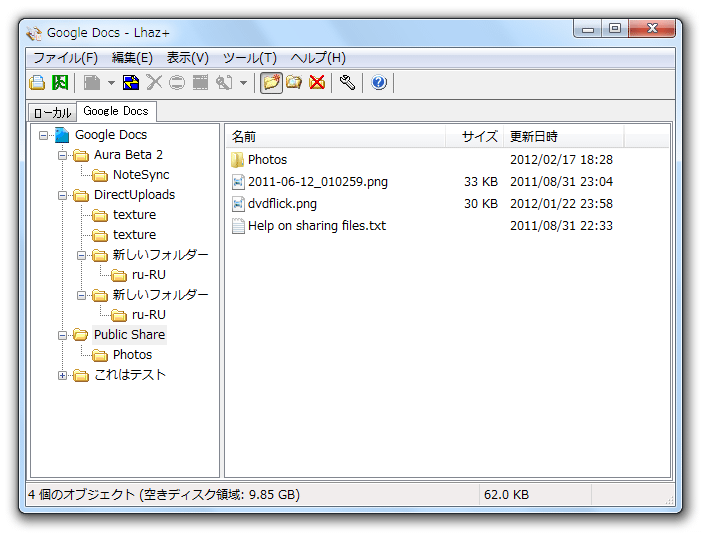
Task: Expand the これはテスト folder node
Action: pyautogui.click(x=62, y=375)
